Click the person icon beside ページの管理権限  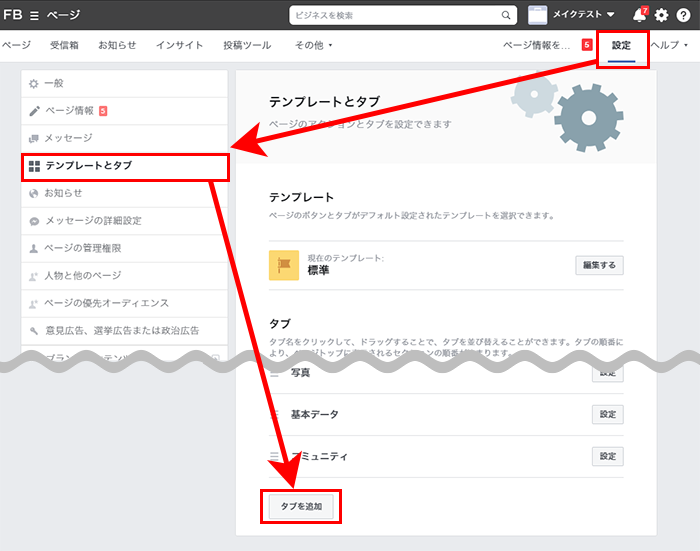tap(33, 249)
